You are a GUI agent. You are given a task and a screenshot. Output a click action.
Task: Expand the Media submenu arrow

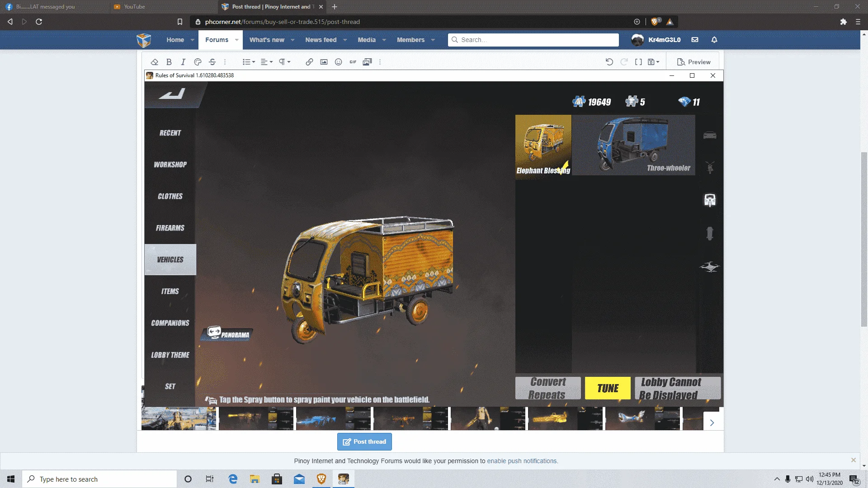(x=384, y=40)
